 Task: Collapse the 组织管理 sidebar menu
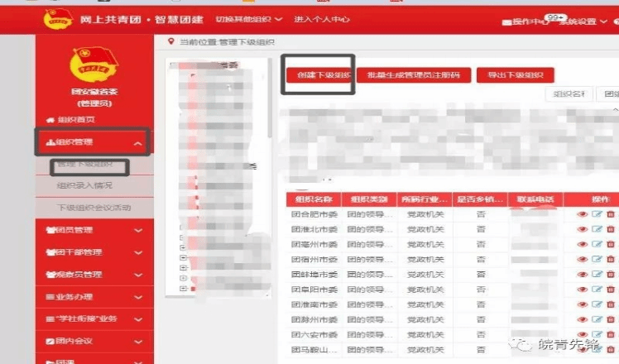tap(138, 143)
